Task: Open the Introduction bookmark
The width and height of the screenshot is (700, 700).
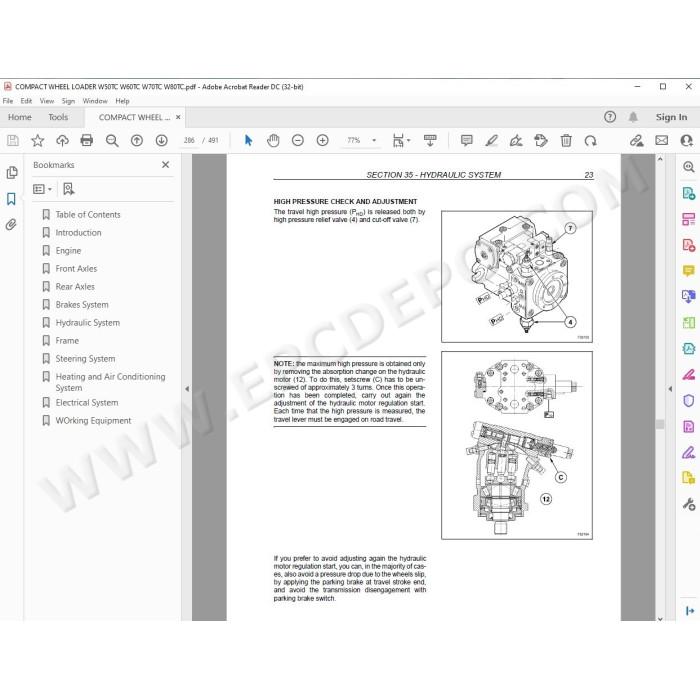Action: click(x=78, y=233)
